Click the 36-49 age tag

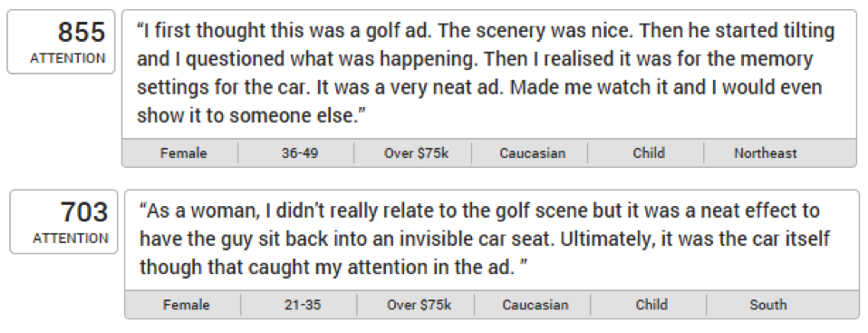pos(300,153)
